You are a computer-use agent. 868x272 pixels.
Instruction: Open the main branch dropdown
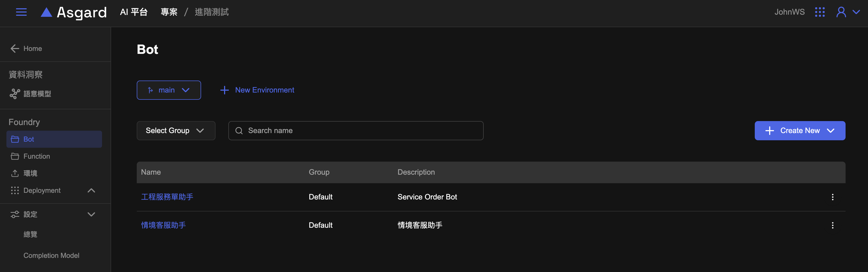pos(169,90)
